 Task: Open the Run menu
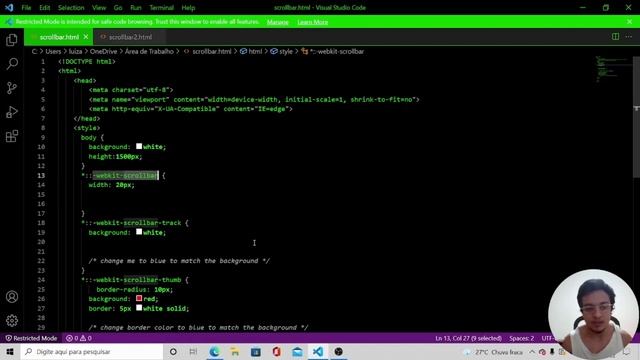pyautogui.click(x=136, y=8)
